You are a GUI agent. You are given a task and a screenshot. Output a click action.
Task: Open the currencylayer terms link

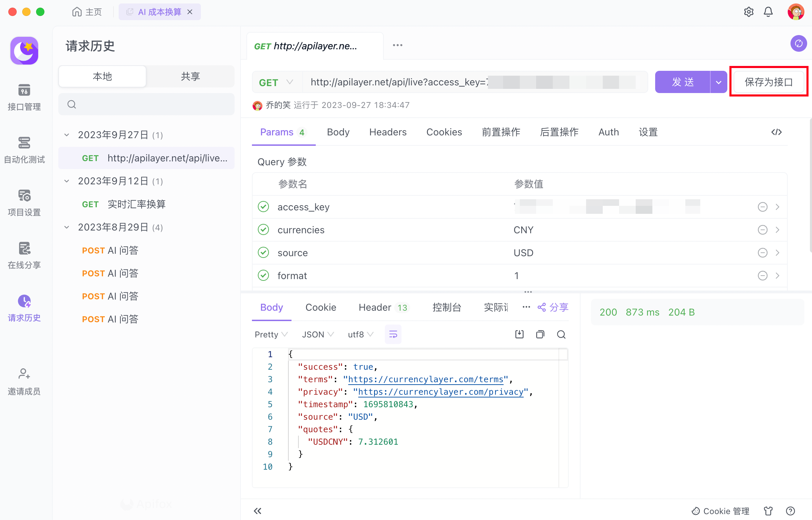tap(425, 379)
